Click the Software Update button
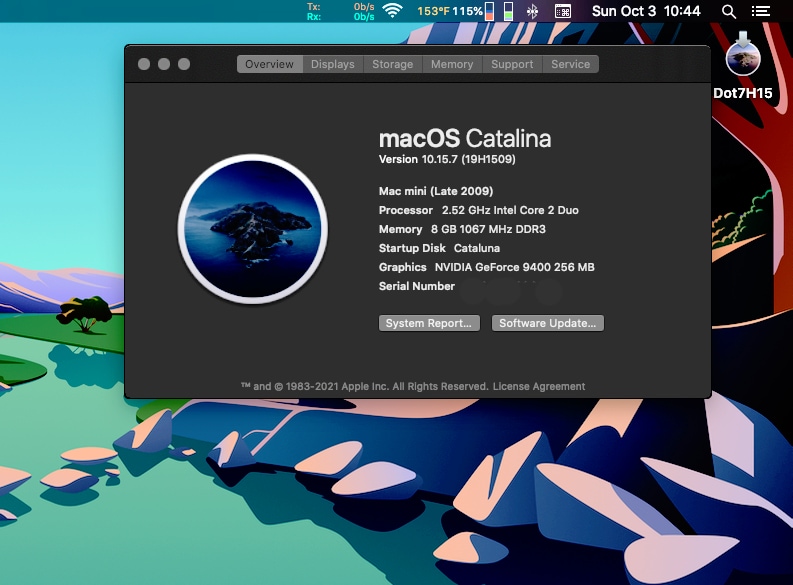The height and width of the screenshot is (585, 793). (x=548, y=323)
